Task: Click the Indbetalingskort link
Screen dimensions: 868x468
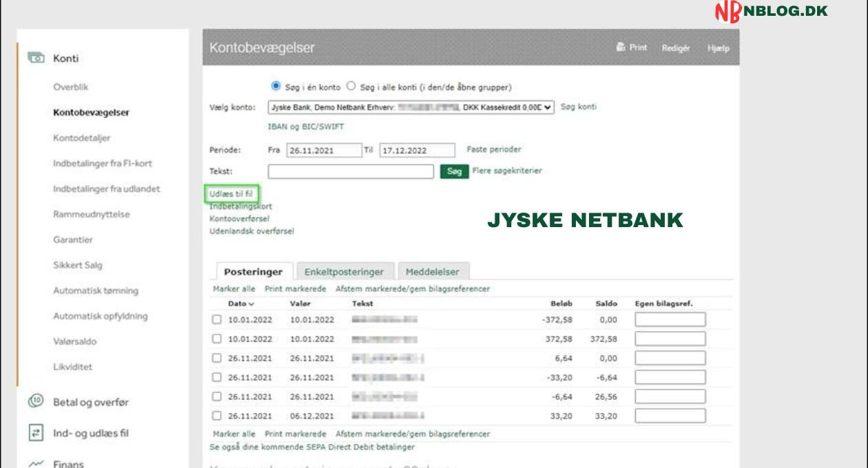Action: 240,206
